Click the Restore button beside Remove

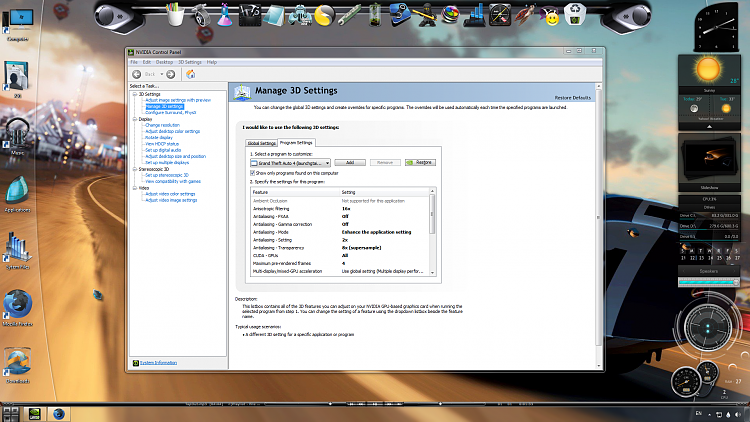click(x=420, y=163)
